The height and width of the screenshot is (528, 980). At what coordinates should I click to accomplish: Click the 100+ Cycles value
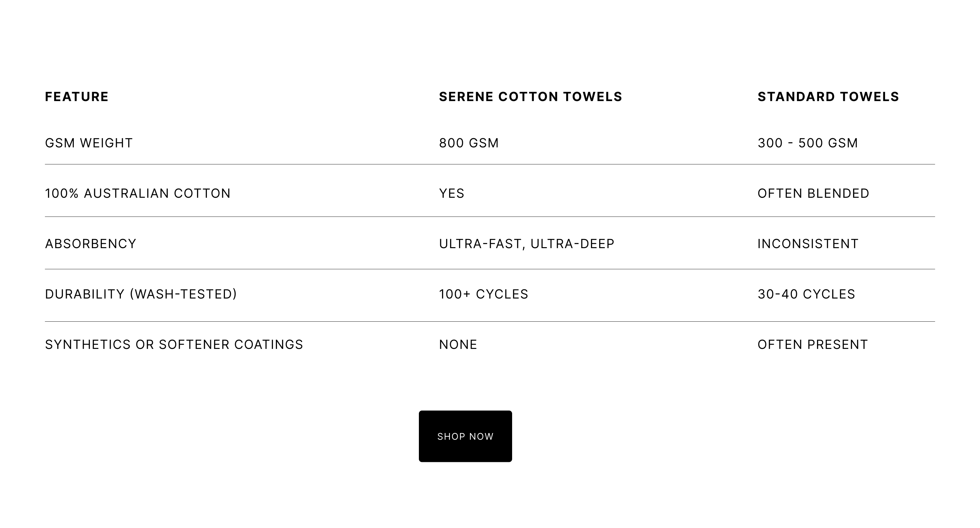coord(484,294)
